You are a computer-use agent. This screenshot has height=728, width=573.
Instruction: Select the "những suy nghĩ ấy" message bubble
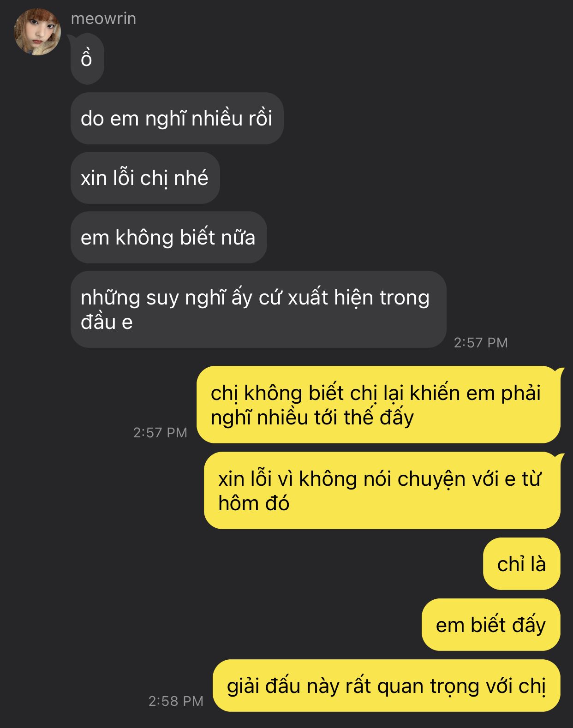pos(258,309)
